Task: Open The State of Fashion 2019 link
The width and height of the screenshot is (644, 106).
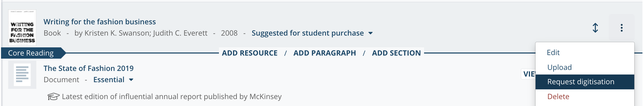Action: pyautogui.click(x=88, y=68)
